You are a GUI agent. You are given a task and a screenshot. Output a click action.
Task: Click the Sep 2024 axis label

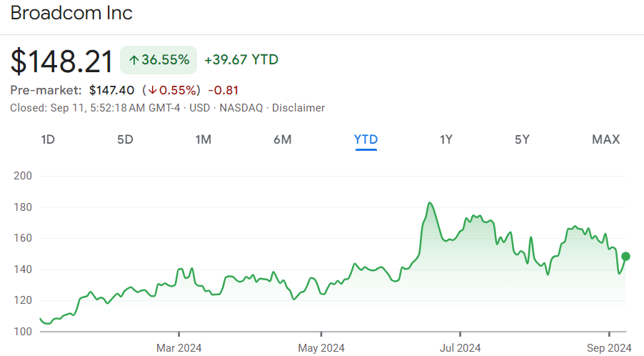coord(609,348)
